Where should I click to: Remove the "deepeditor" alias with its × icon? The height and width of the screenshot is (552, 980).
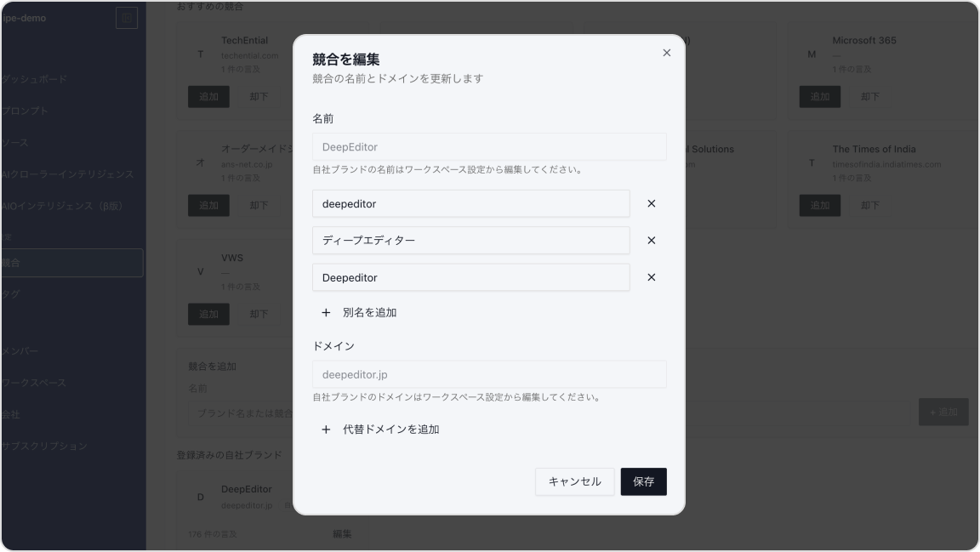(651, 203)
